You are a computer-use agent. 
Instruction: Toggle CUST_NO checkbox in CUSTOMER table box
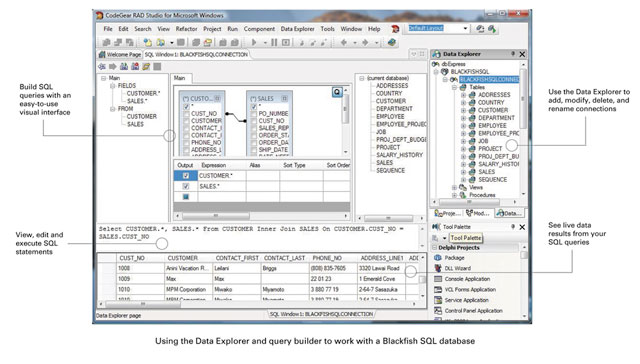click(x=186, y=114)
